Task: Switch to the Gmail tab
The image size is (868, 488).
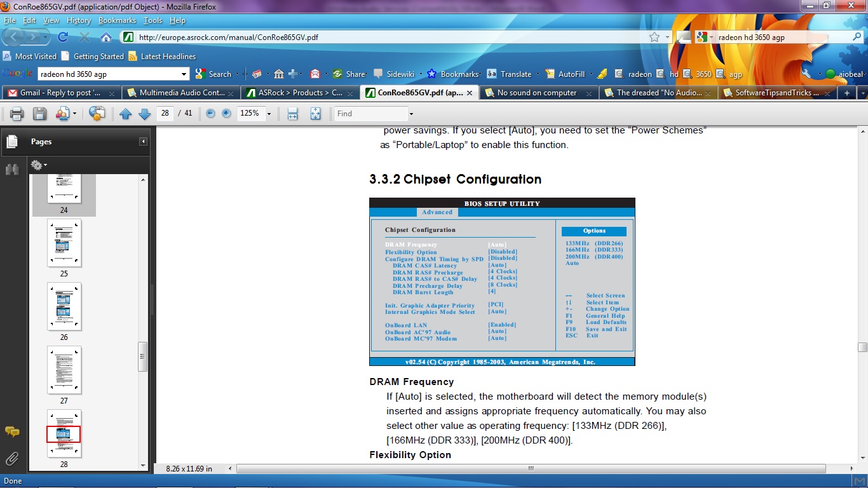Action: 61,93
